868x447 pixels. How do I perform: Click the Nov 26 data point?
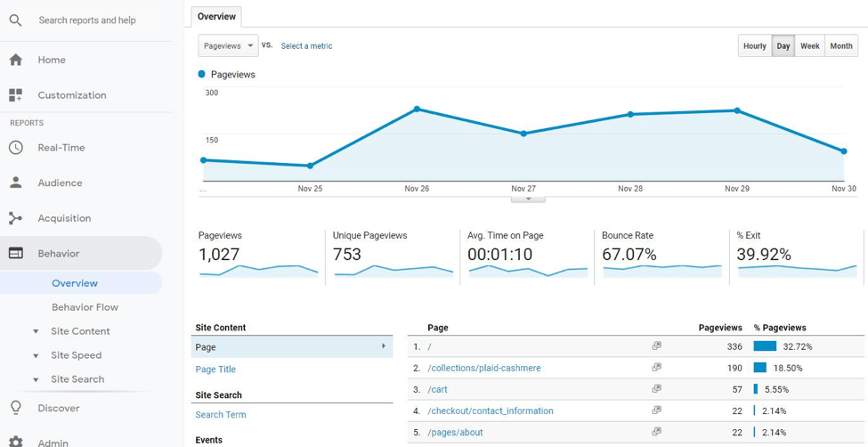pyautogui.click(x=417, y=110)
